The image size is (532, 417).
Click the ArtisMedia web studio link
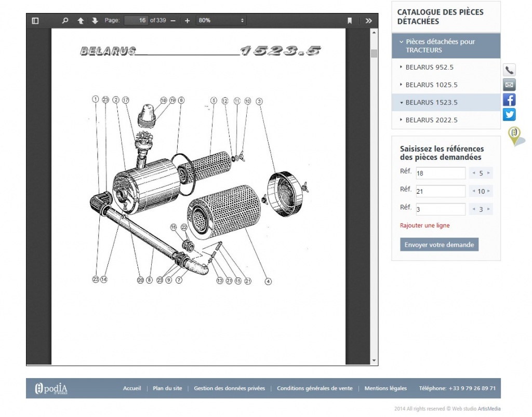click(489, 409)
